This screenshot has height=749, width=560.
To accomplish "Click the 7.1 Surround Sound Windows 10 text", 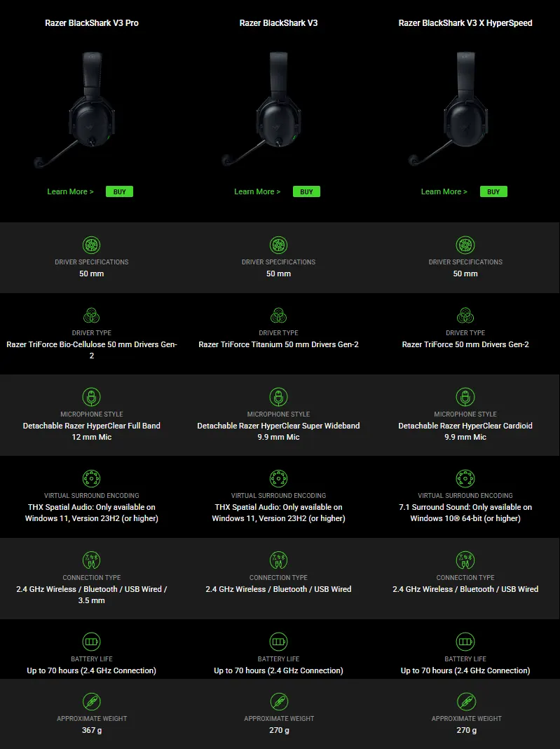I will point(465,513).
